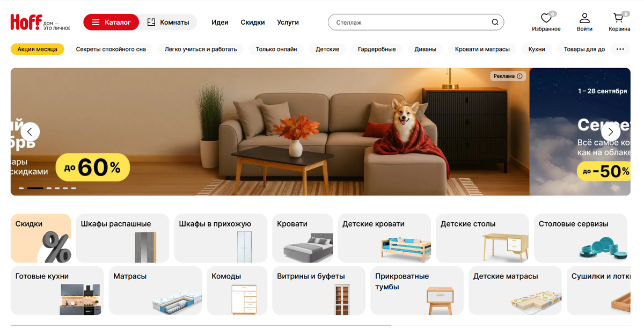Viewport: 644px width, 336px height.
Task: Click the Реклама info icon on banner
Action: [519, 76]
